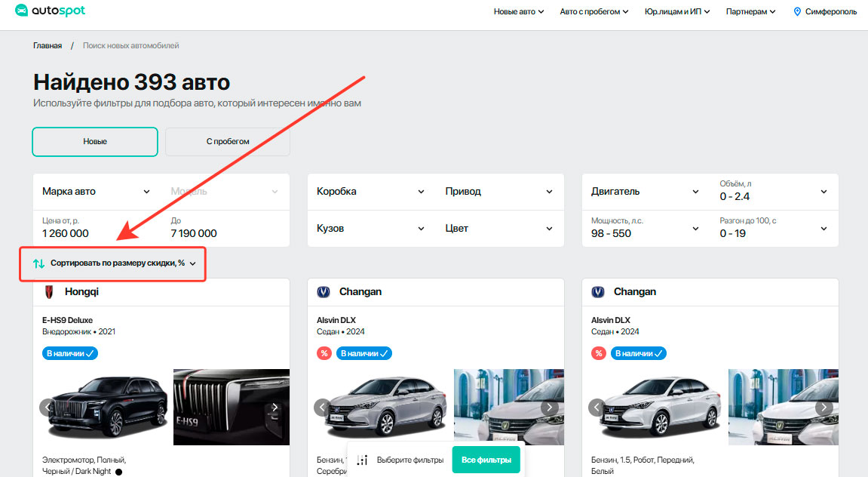
Task: Open the Партнерам menu
Action: click(750, 11)
